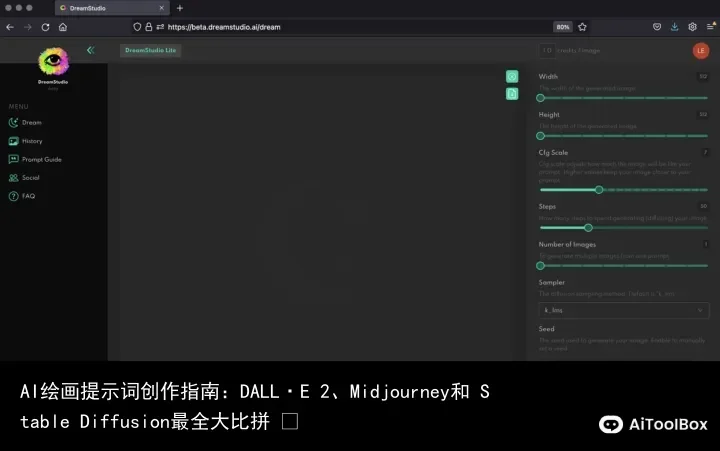Viewport: 720px width, 451px height.
Task: Click the MENU heading in the sidebar
Action: (x=18, y=107)
